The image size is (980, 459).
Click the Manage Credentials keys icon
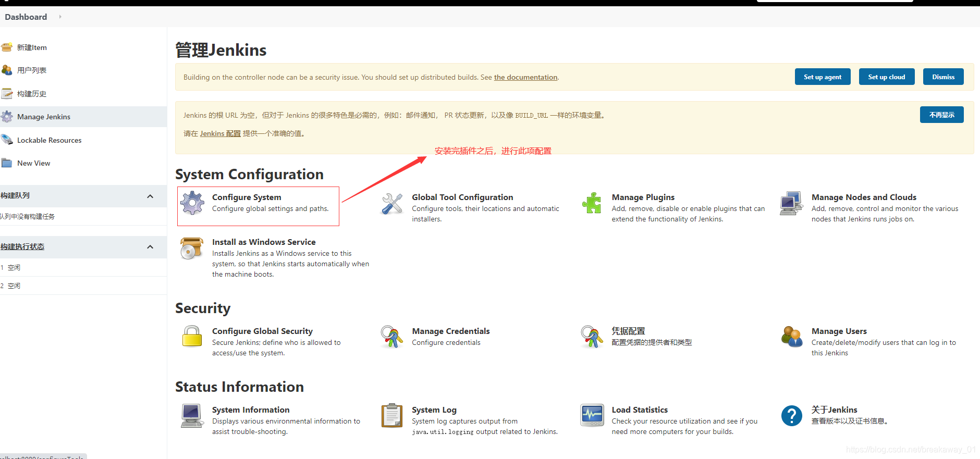point(392,337)
